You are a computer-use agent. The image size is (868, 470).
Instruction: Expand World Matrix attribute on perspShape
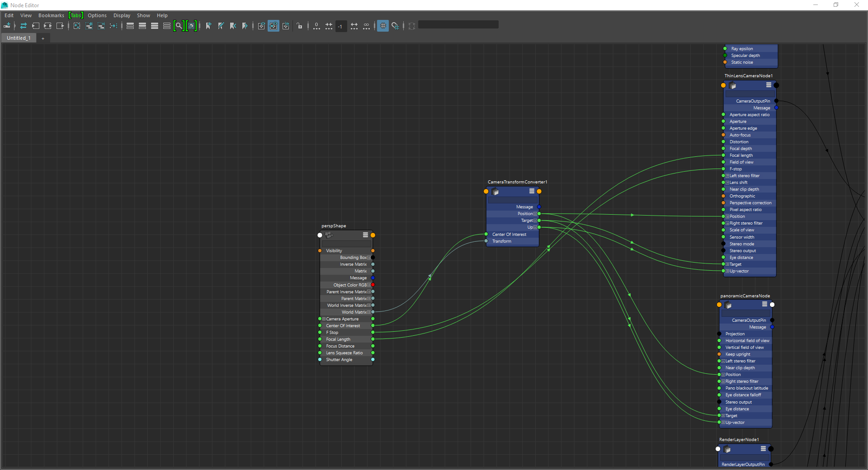point(369,312)
